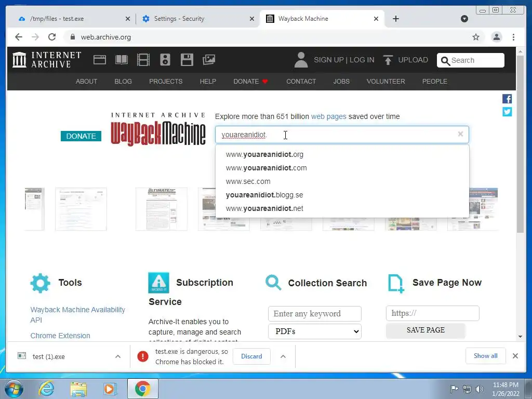Screen dimensions: 532x399
Task: Open the DONATE nav item with heart
Action: [251, 82]
